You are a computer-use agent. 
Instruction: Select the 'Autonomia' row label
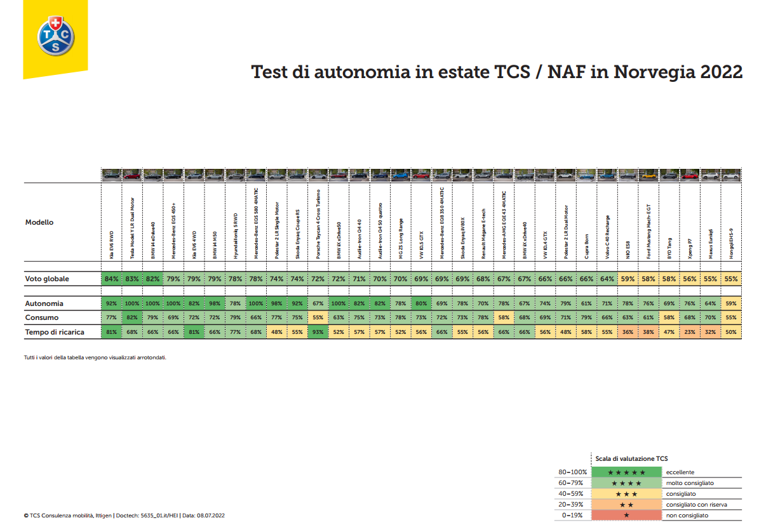pyautogui.click(x=44, y=303)
